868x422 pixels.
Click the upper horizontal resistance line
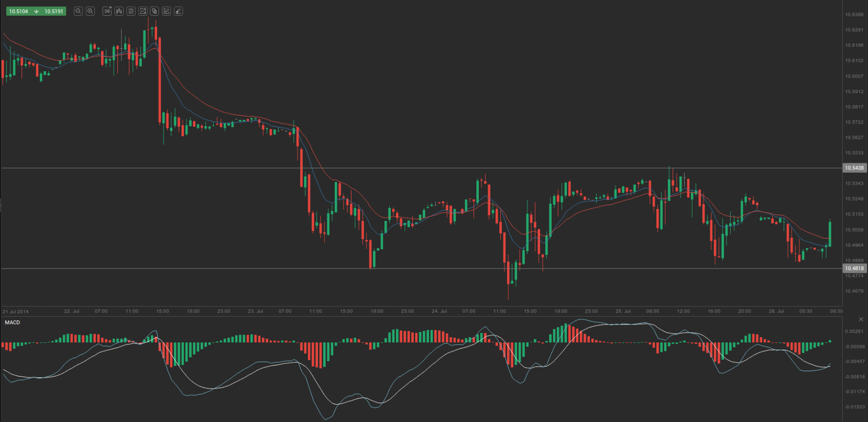tap(419, 168)
